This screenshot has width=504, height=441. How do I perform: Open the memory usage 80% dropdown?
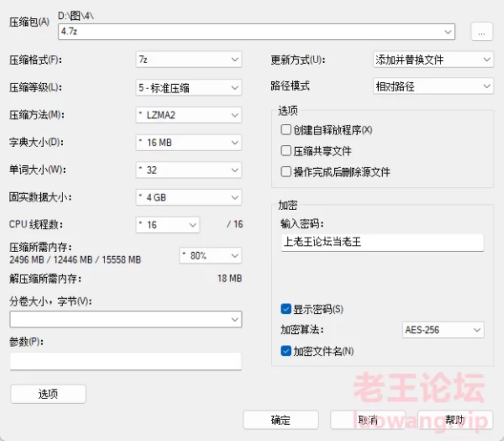click(210, 256)
